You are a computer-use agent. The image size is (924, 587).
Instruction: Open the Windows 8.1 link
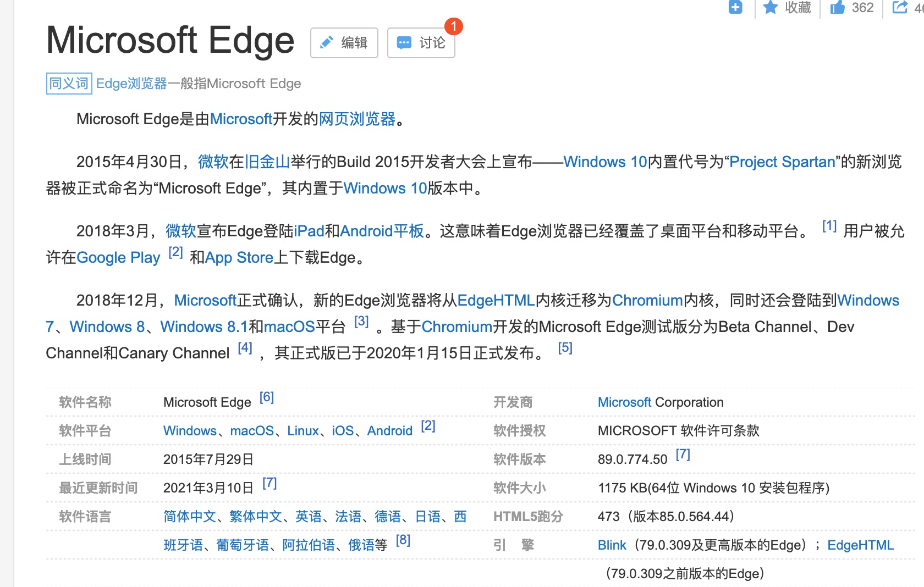pos(204,327)
